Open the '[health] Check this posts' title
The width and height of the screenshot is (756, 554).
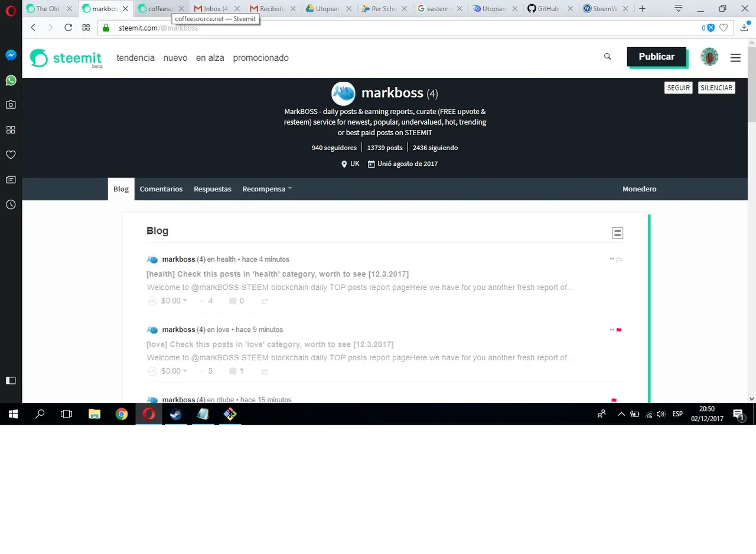[x=278, y=274]
